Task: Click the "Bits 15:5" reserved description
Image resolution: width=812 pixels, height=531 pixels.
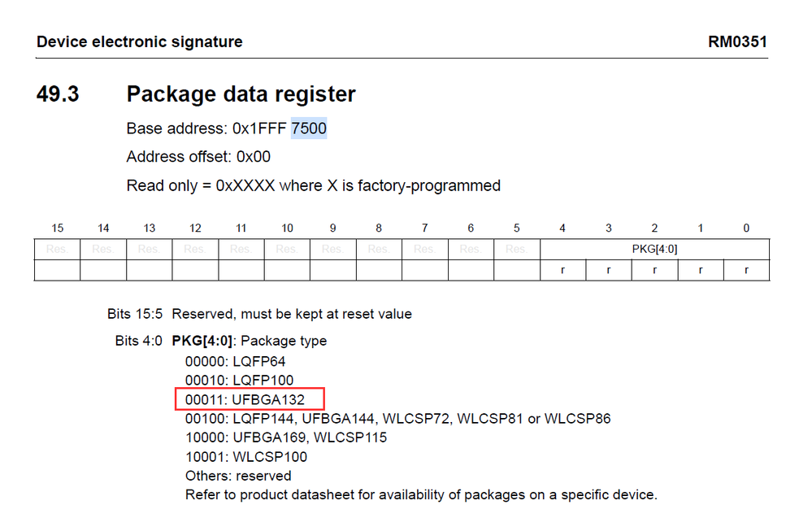Action: 259,314
